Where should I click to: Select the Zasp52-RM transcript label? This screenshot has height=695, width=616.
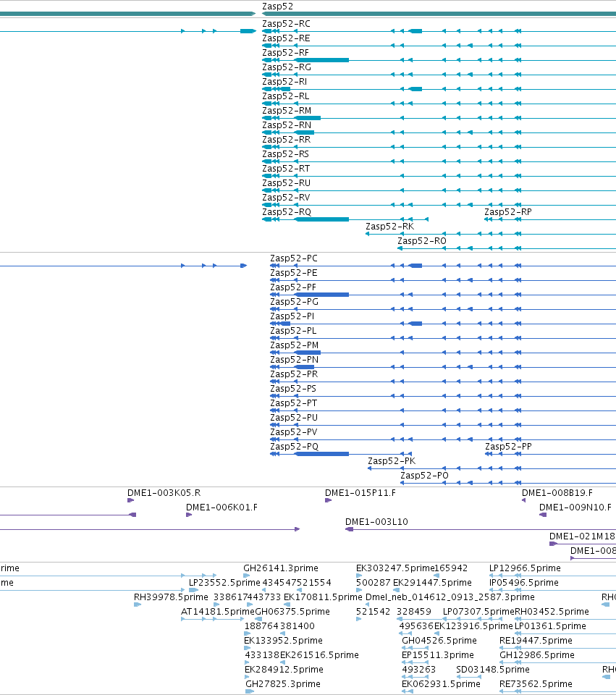pos(287,111)
